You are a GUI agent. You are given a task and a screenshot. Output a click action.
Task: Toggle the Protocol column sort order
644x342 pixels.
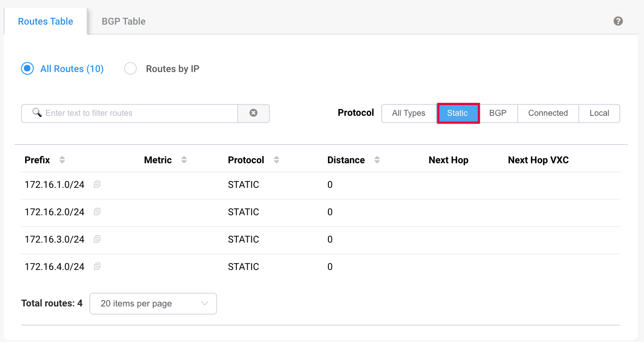(276, 160)
